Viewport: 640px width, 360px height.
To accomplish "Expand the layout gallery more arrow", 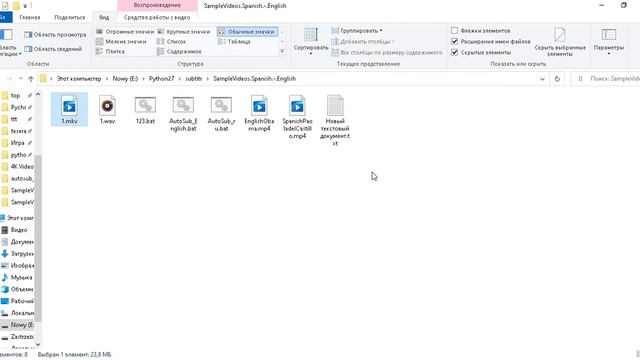I will 282,51.
